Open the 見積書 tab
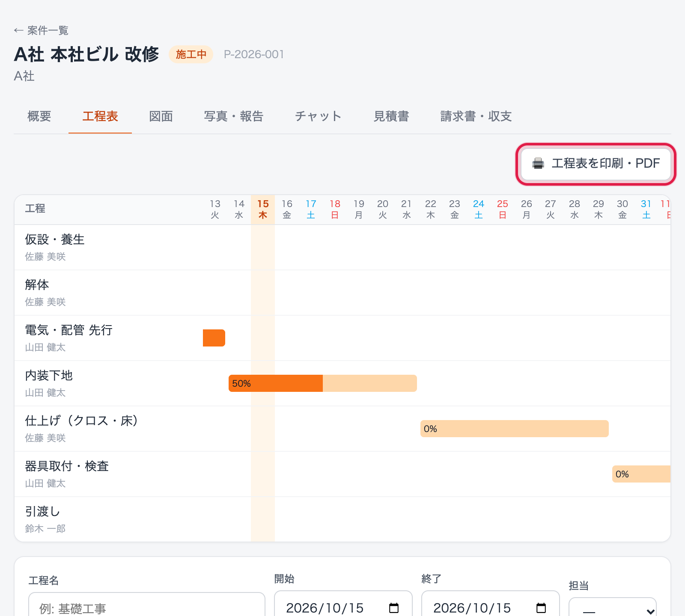This screenshot has height=616, width=685. [x=391, y=116]
